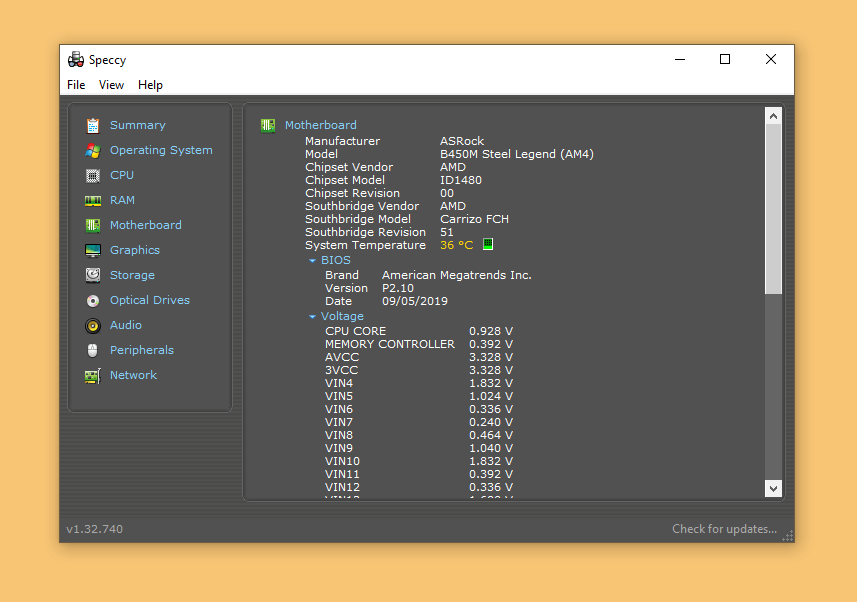Screen dimensions: 857x602
Task: Close the Speccy window
Action: (x=771, y=59)
